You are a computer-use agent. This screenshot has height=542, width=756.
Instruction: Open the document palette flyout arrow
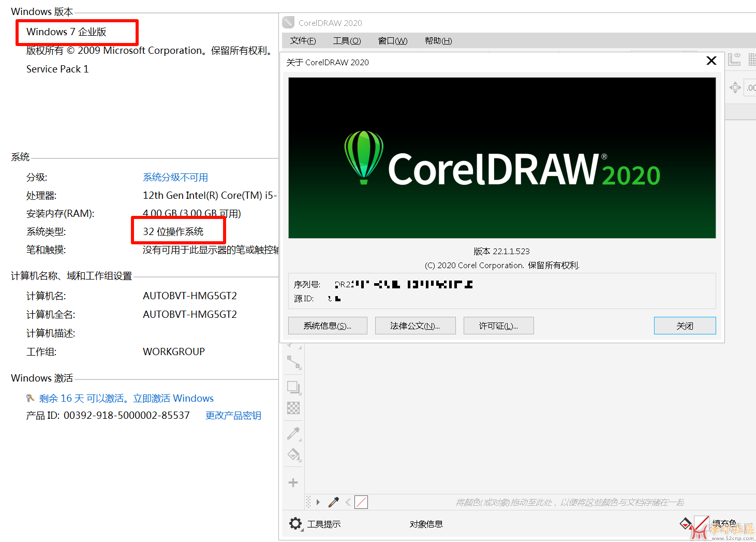pyautogui.click(x=318, y=502)
